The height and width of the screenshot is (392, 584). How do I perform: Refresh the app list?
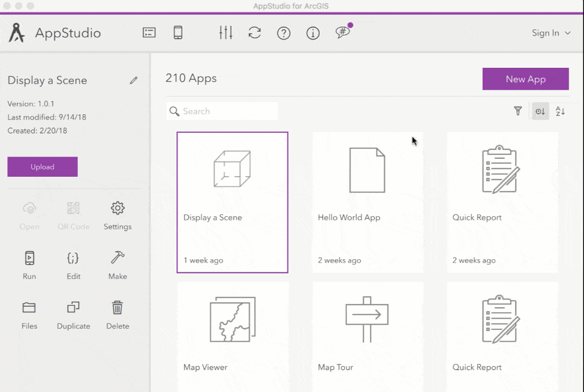pos(255,33)
